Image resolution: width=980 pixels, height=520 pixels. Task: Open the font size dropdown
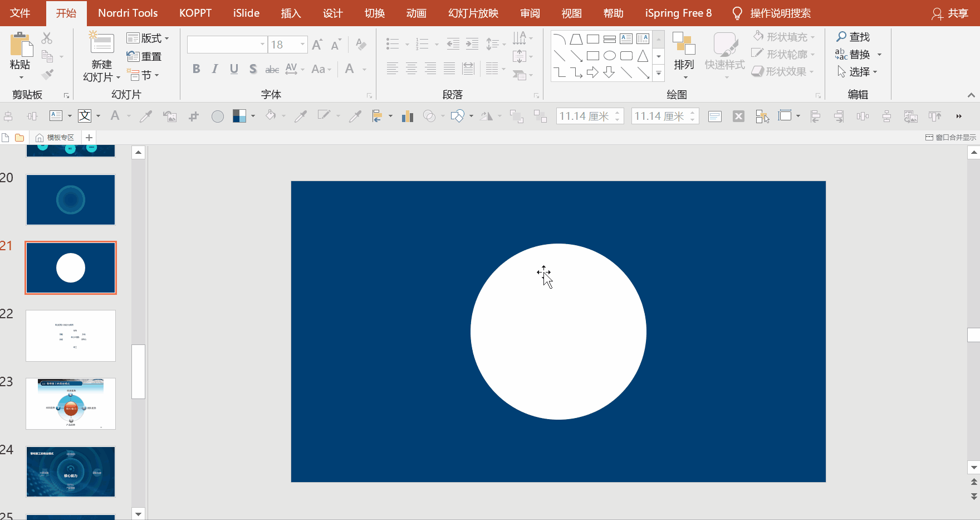pyautogui.click(x=302, y=45)
